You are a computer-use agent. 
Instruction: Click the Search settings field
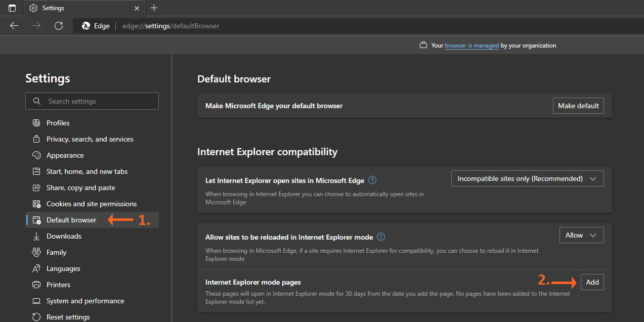pos(92,101)
